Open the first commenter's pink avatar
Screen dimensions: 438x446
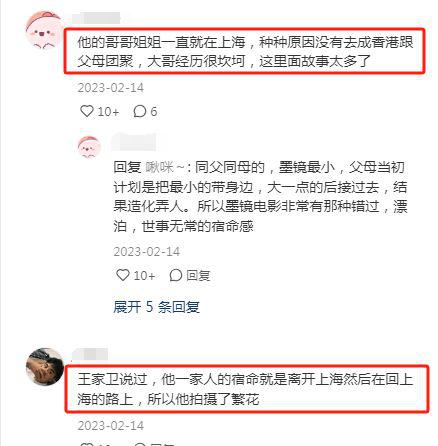click(43, 30)
